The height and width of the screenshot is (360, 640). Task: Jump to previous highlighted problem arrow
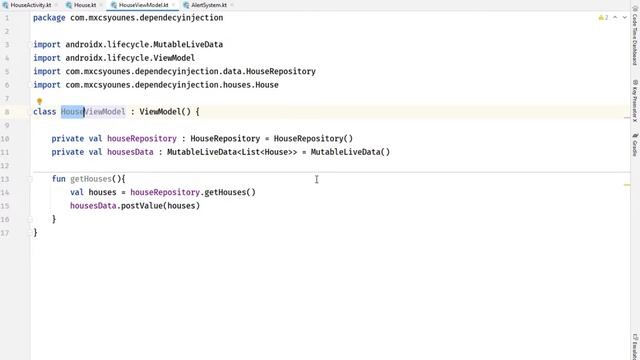click(x=615, y=18)
